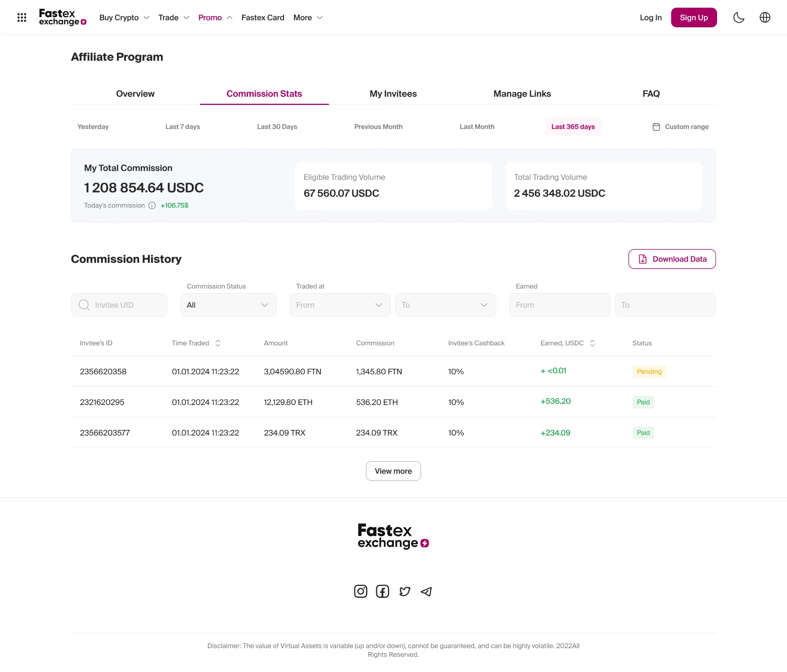Sort by Earned, USDC column arrows
Viewport: 787px width, 672px height.
[592, 343]
